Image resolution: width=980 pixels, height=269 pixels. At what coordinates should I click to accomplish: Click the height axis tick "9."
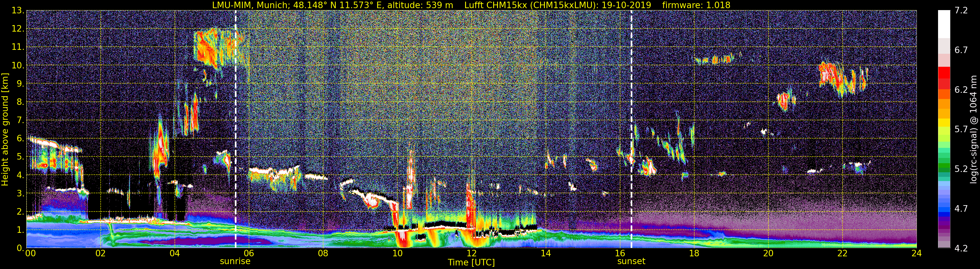(x=20, y=84)
